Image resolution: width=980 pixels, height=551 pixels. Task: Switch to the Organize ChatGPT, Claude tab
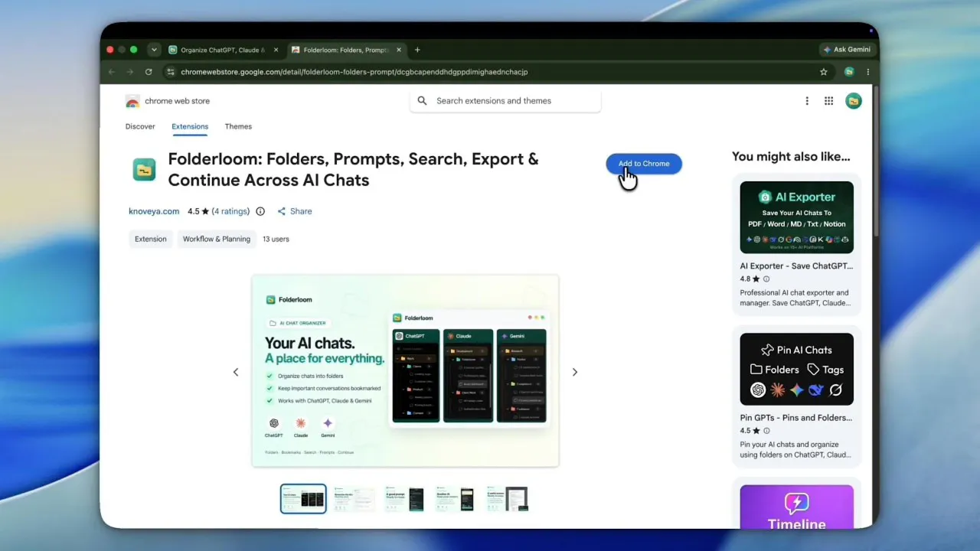tap(223, 50)
